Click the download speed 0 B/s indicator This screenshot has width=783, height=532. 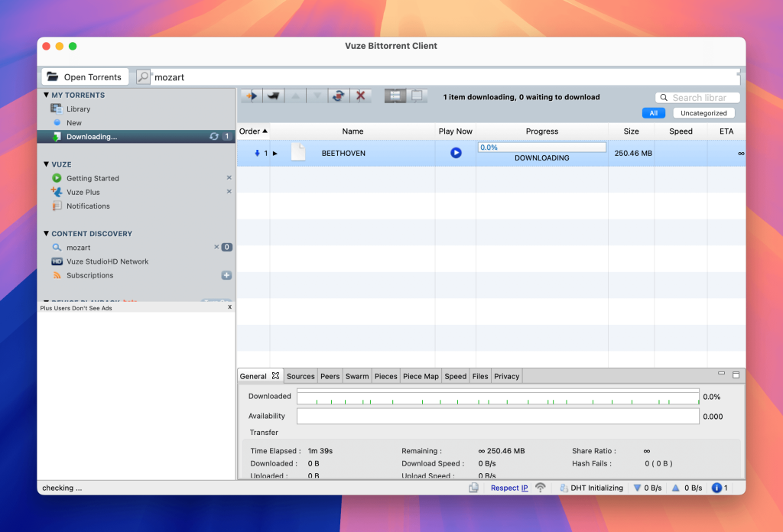(x=648, y=488)
